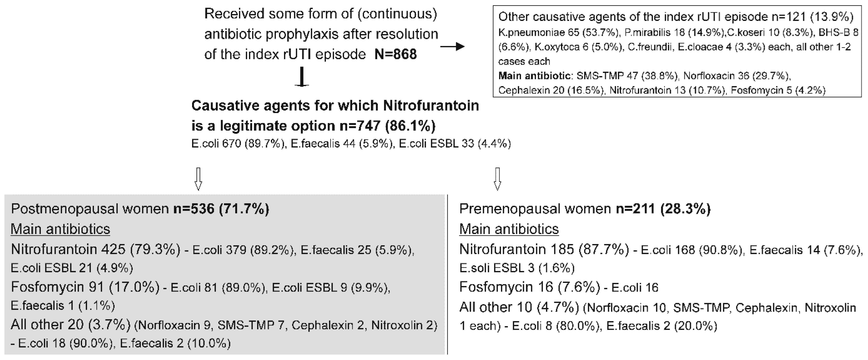Click underlined 'Main antibiotics' under Premenopausal women
This screenshot has height=360, width=868.
tap(509, 229)
